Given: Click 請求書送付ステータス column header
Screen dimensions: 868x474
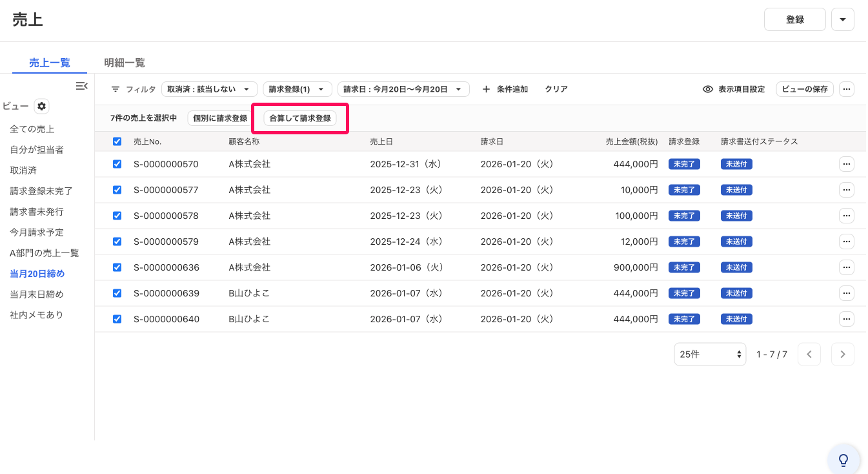Looking at the screenshot, I should [760, 141].
